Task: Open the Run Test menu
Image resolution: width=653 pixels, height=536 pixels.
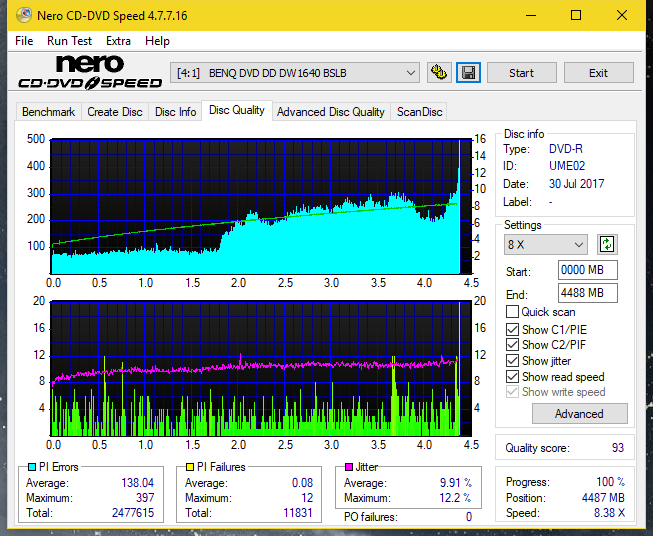Action: 69,41
